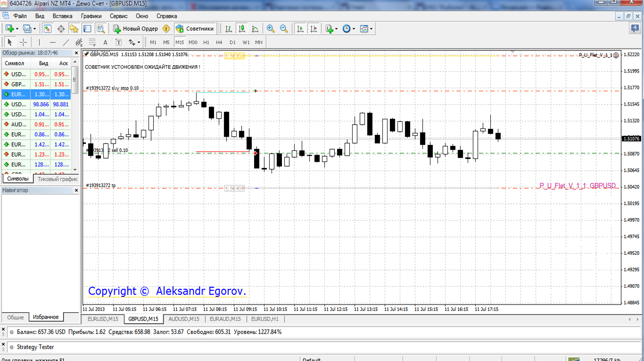Open the Сервис menu
The image size is (644, 361).
point(119,16)
